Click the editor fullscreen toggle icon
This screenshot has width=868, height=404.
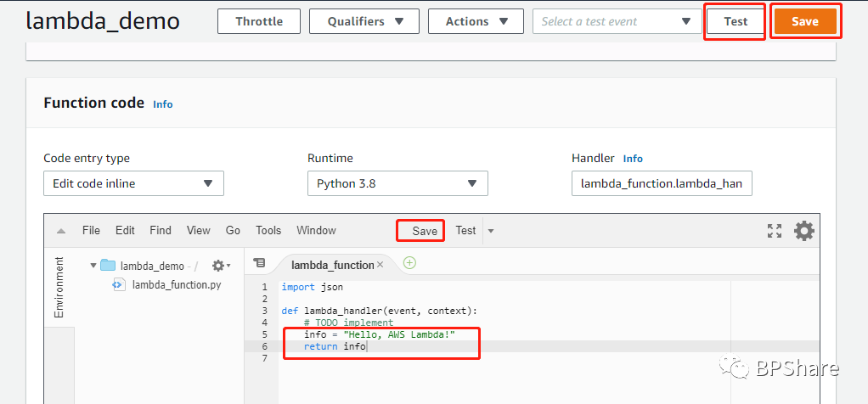pyautogui.click(x=774, y=230)
